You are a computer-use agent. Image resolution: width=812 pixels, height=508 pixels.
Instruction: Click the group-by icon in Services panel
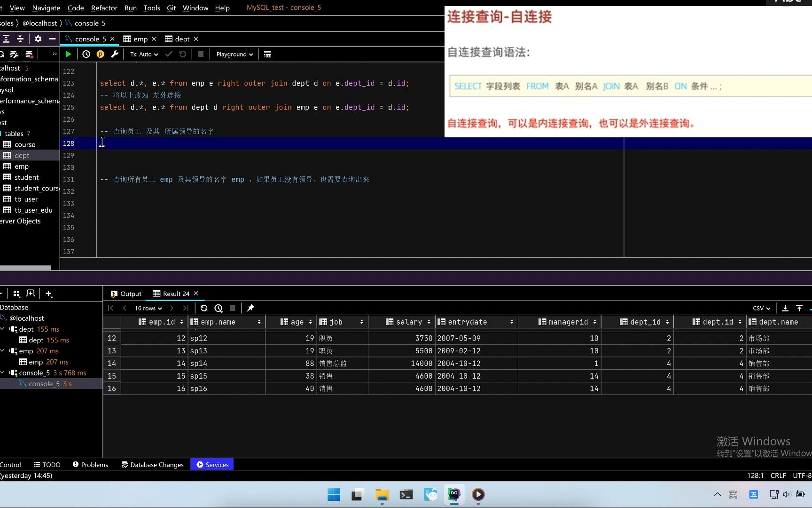(x=16, y=294)
